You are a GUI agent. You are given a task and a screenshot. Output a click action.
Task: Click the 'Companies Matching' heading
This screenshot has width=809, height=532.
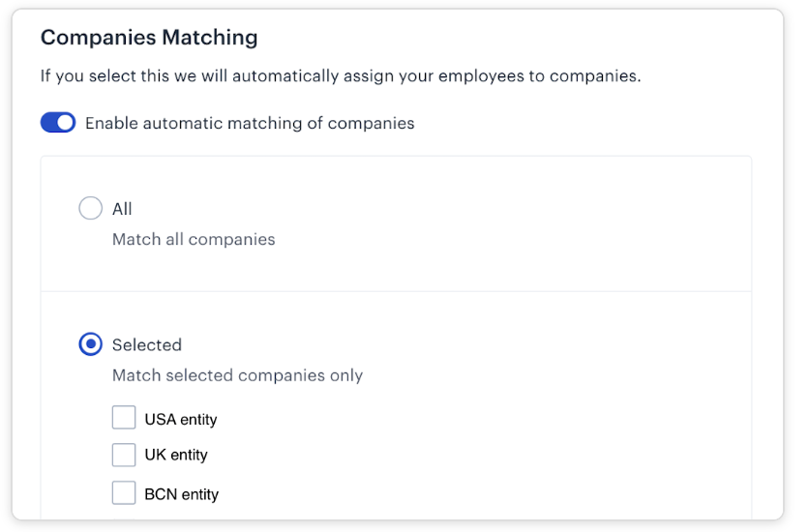[149, 38]
